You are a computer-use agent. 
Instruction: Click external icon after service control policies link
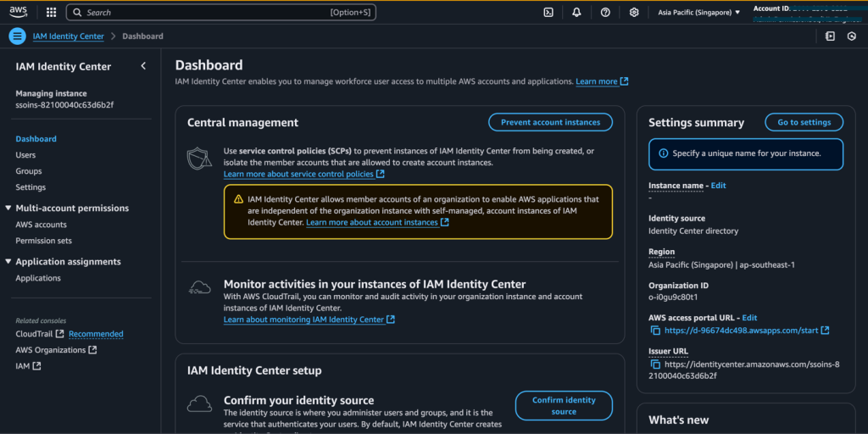coord(381,174)
